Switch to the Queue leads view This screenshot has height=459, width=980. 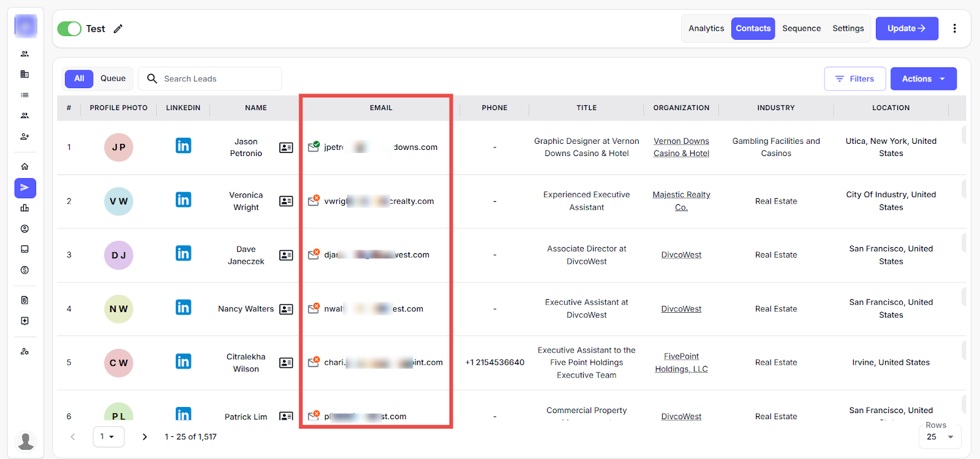click(113, 78)
